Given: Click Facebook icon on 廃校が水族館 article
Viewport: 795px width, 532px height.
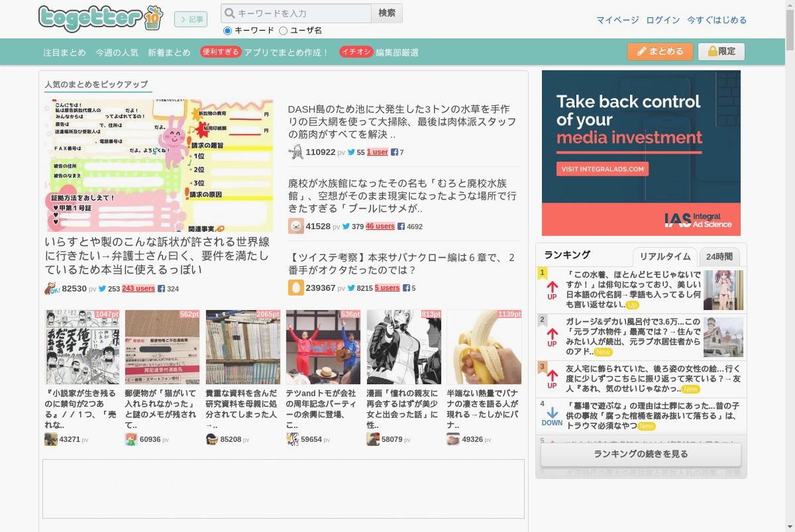Looking at the screenshot, I should coord(401,227).
